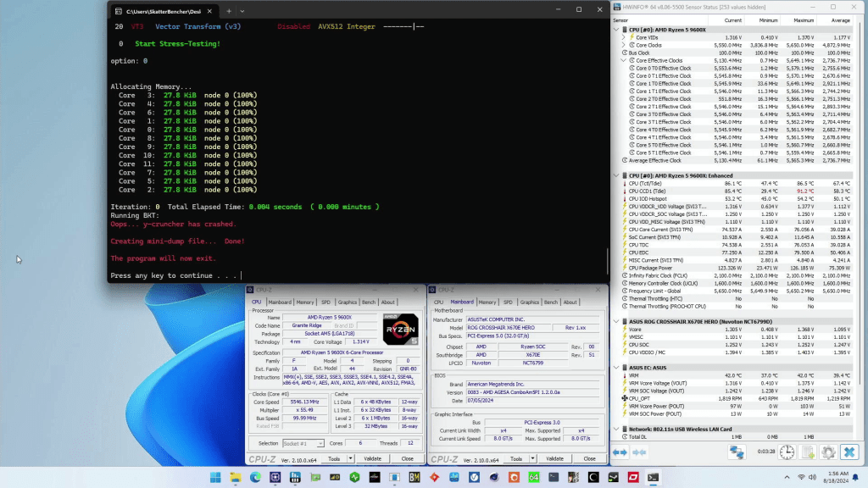Open Bench tab in left CPU-Z
868x488 pixels.
click(x=368, y=302)
